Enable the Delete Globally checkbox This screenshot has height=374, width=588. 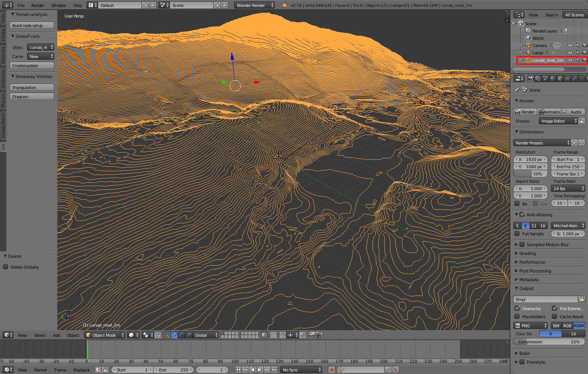tap(5, 267)
